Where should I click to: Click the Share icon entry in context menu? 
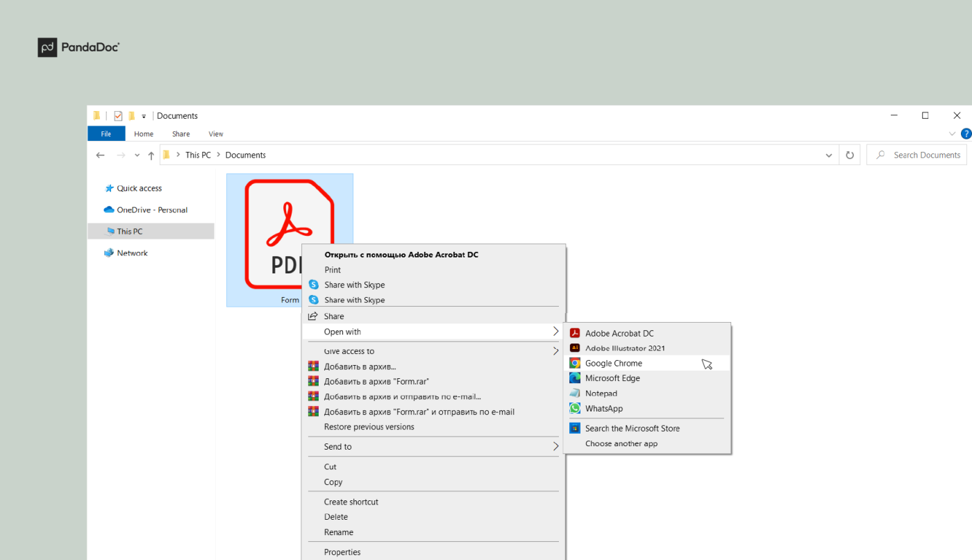(x=313, y=316)
